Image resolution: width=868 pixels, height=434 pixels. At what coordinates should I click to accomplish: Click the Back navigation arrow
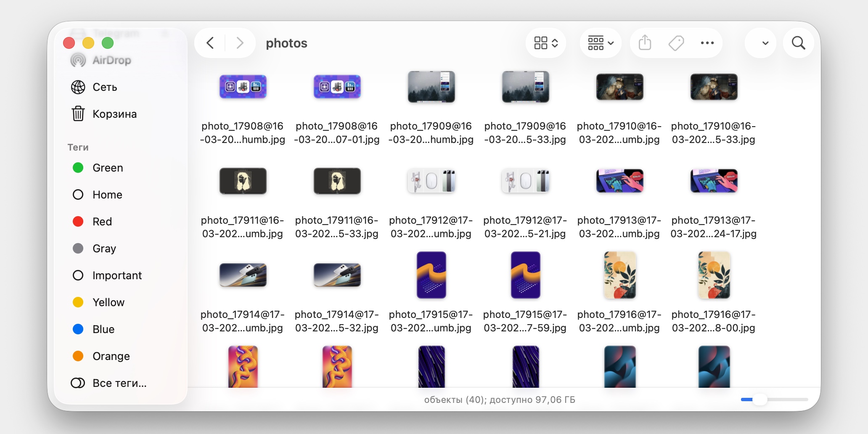point(210,43)
